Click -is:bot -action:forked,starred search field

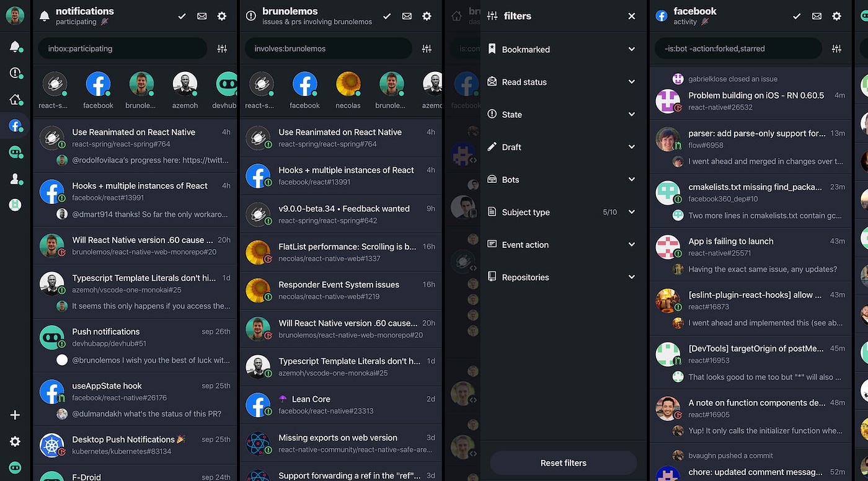coord(738,48)
